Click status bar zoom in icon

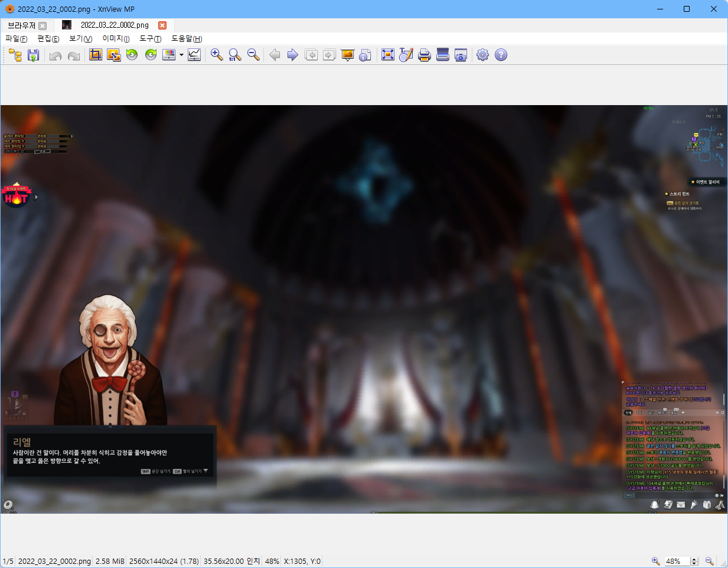tap(655, 561)
